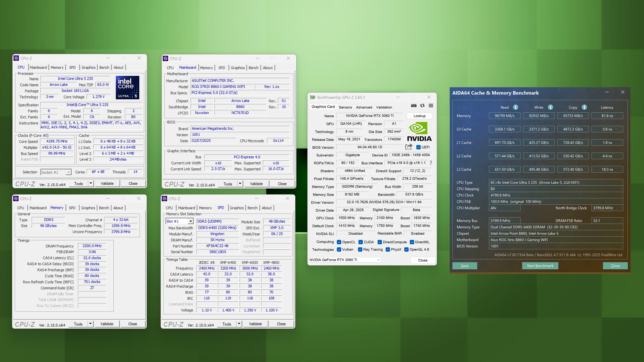Click Close button in AIDA64 benchmark window
Viewport: 644px width, 362px height.
[x=615, y=266]
